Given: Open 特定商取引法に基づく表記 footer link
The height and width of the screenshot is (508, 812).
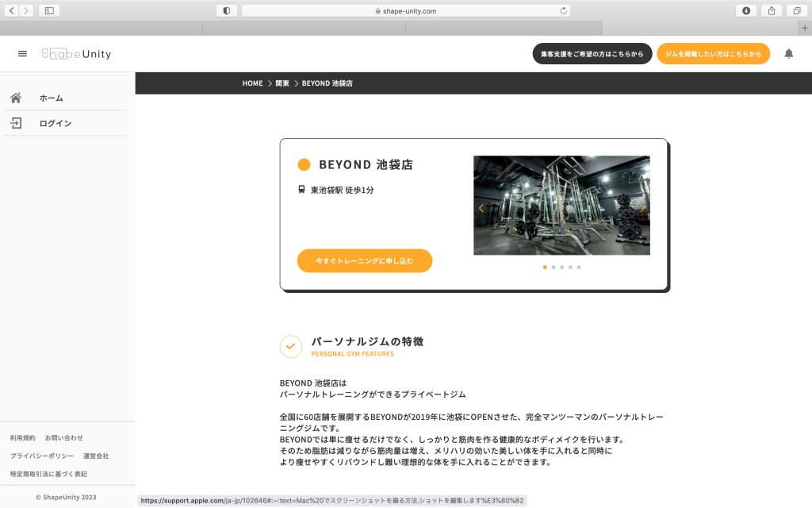Looking at the screenshot, I should point(48,474).
